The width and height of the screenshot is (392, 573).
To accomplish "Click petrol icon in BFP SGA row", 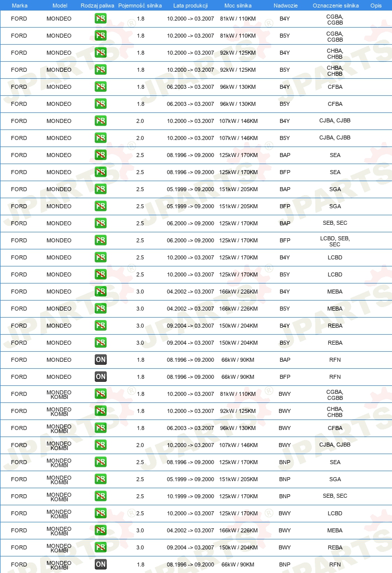I will click(x=100, y=206).
